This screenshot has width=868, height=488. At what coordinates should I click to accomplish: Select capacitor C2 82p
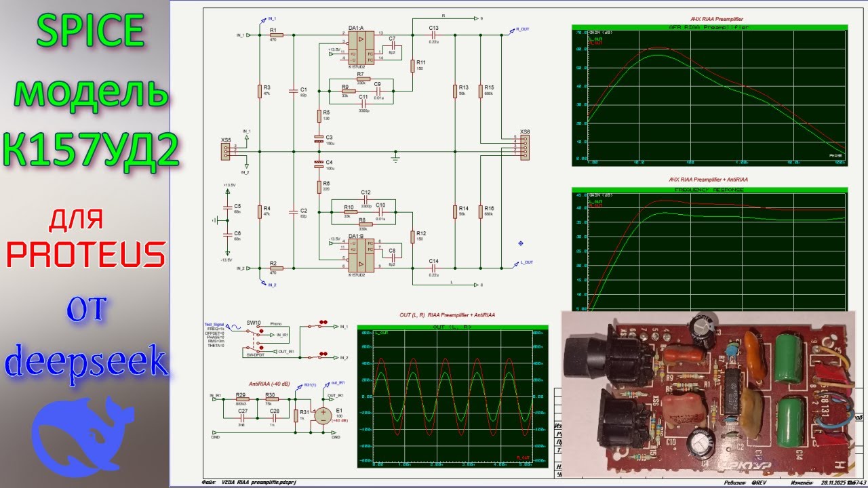point(294,211)
